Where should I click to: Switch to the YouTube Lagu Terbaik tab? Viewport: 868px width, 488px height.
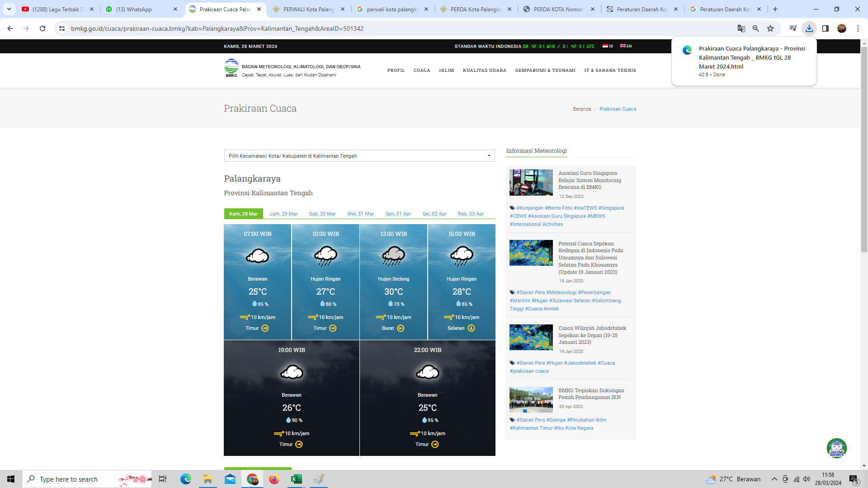(x=58, y=9)
